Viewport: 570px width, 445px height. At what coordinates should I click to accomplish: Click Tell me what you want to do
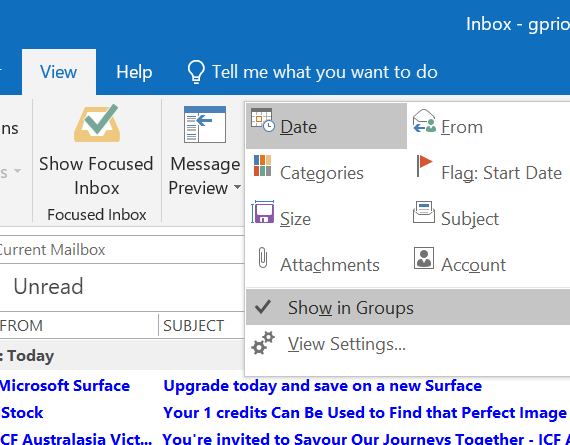click(312, 72)
